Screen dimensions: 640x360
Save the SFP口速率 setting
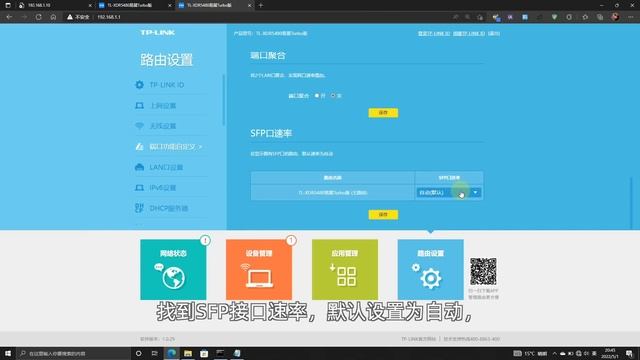point(383,215)
